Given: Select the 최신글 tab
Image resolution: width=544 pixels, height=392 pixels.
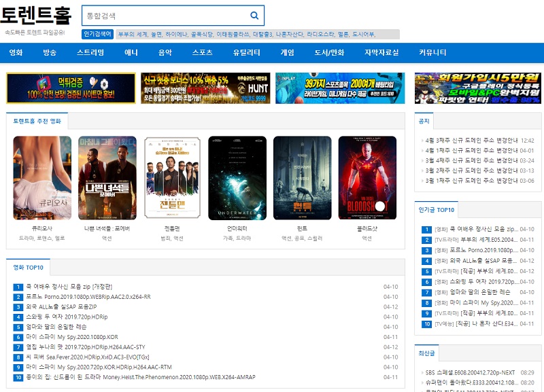Looking at the screenshot, I should [427, 353].
